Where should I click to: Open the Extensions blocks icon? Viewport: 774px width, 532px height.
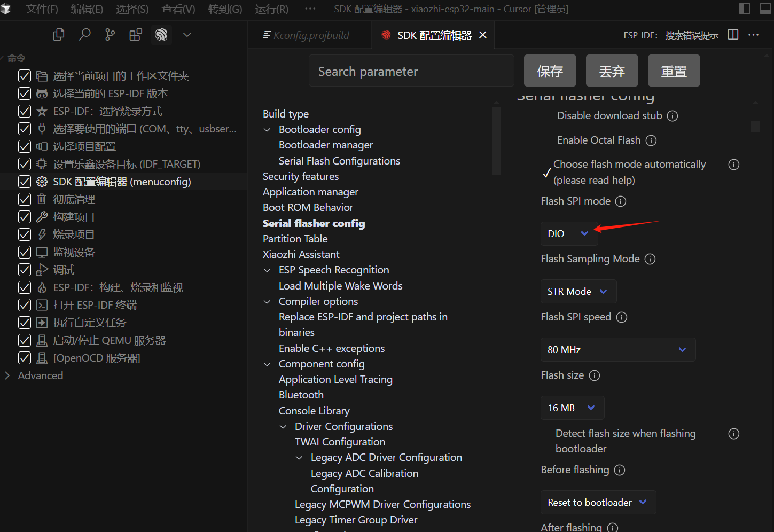pos(136,35)
